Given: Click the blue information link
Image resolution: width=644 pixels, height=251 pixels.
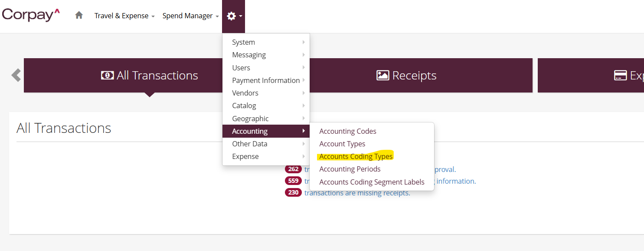Looking at the screenshot, I should 455,181.
